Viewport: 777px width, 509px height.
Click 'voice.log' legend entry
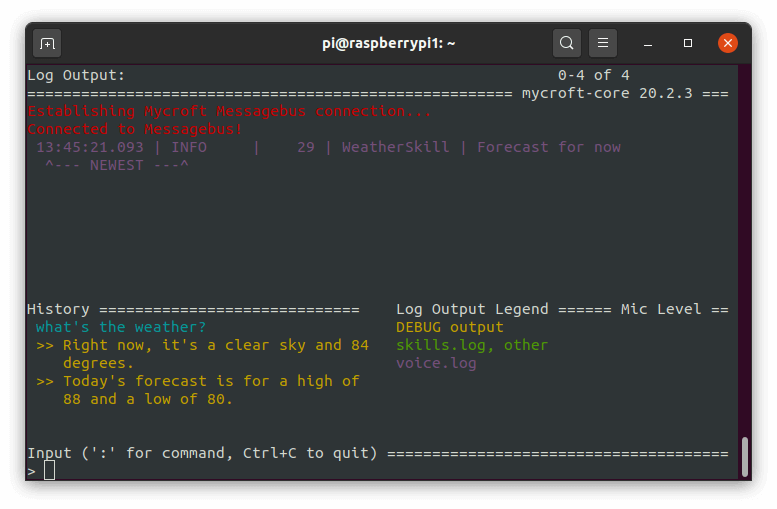coord(436,363)
